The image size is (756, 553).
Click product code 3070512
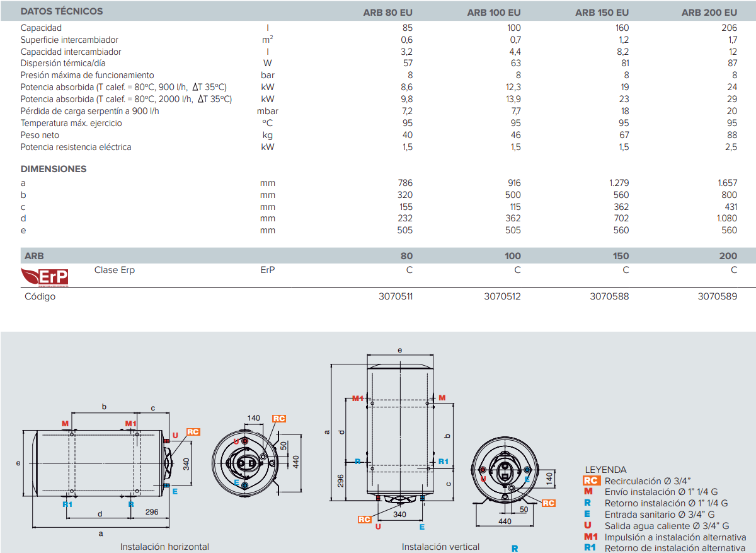502,296
